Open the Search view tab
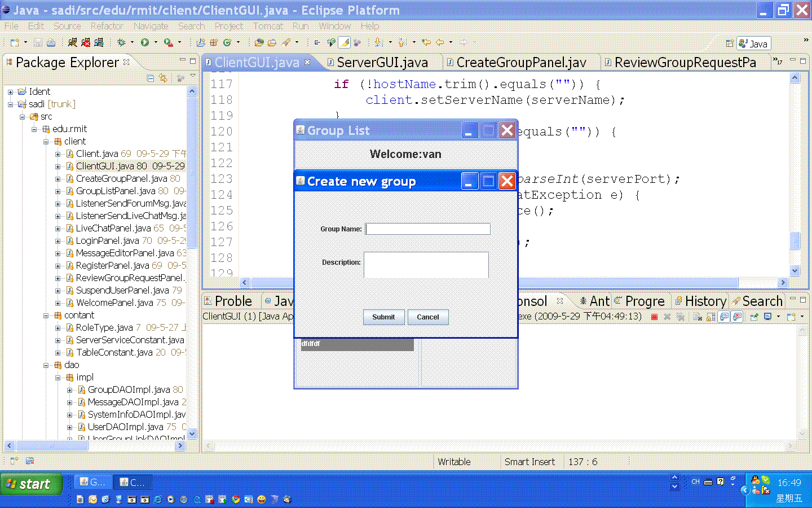This screenshot has width=812, height=508. (757, 301)
